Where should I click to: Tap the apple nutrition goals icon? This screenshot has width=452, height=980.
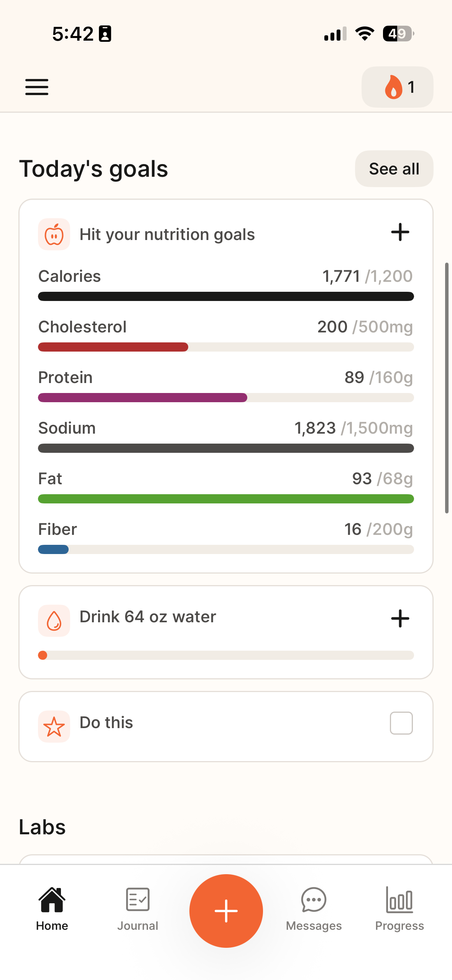54,234
